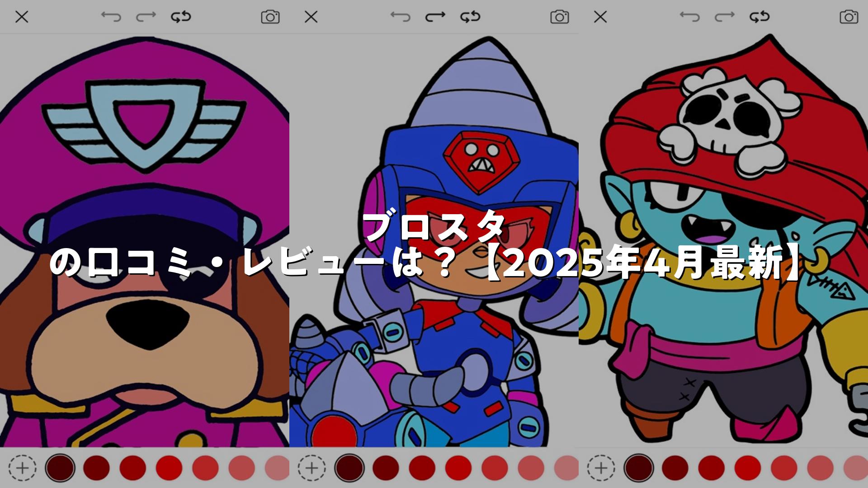Tap camera icon in purple dog panel
Screen dimensions: 868x488
[x=270, y=17]
